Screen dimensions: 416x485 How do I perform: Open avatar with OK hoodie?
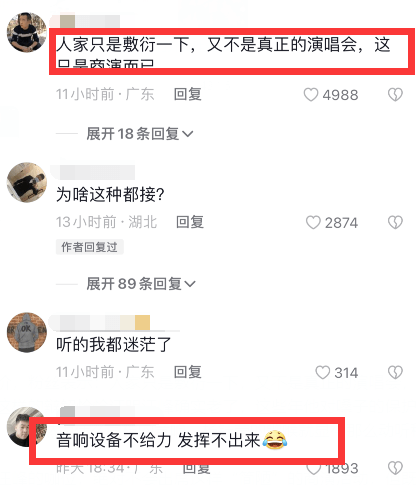27,332
